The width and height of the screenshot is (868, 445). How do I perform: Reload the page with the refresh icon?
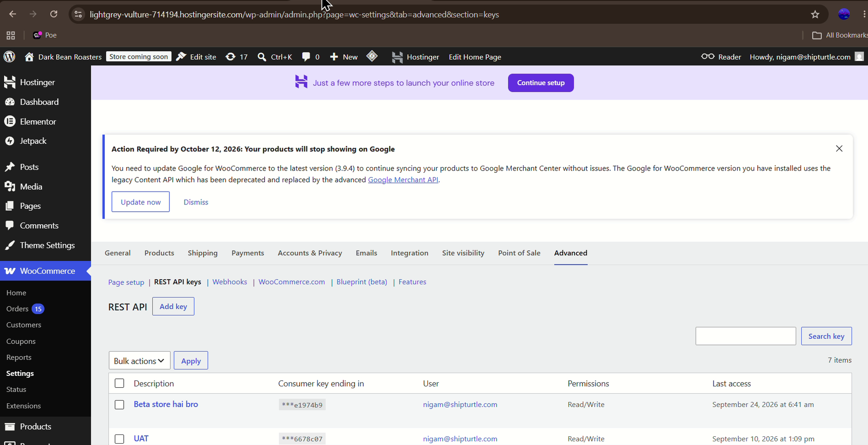point(54,14)
